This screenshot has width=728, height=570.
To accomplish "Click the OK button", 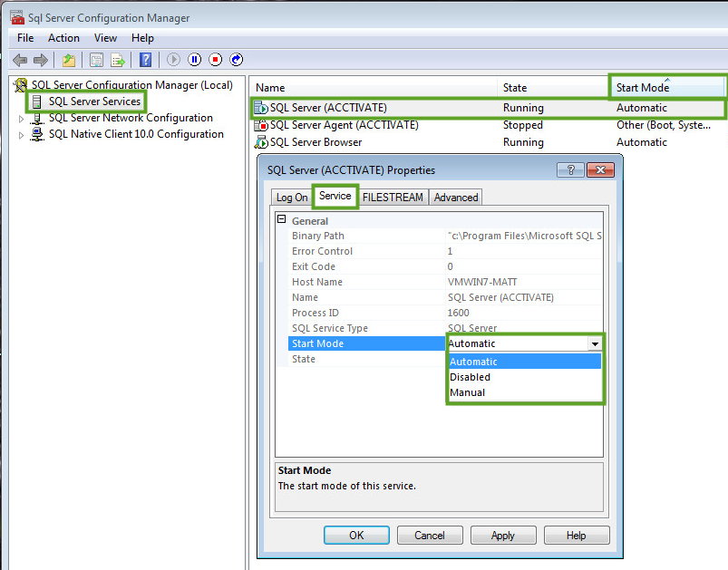I will 356,536.
